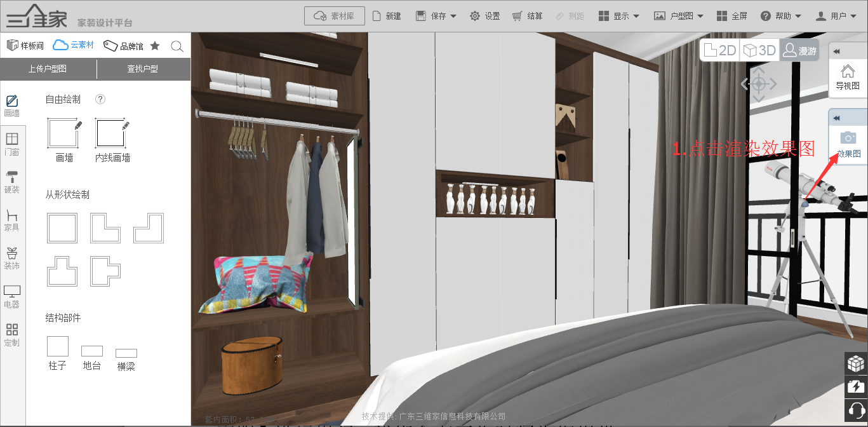This screenshot has width=868, height=427.
Task: Open the 样板间 sample rooms tab
Action: (25, 46)
